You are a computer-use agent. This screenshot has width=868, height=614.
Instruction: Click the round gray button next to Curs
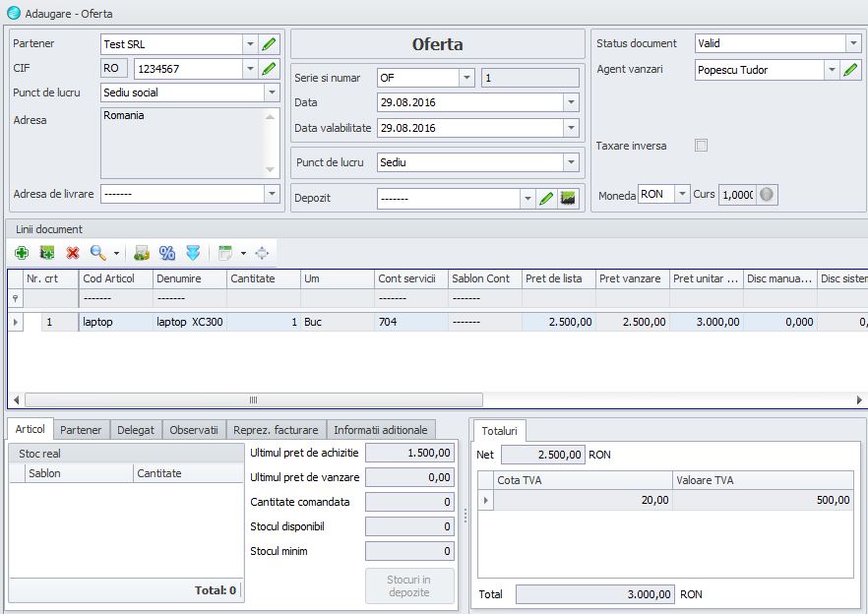click(x=767, y=194)
